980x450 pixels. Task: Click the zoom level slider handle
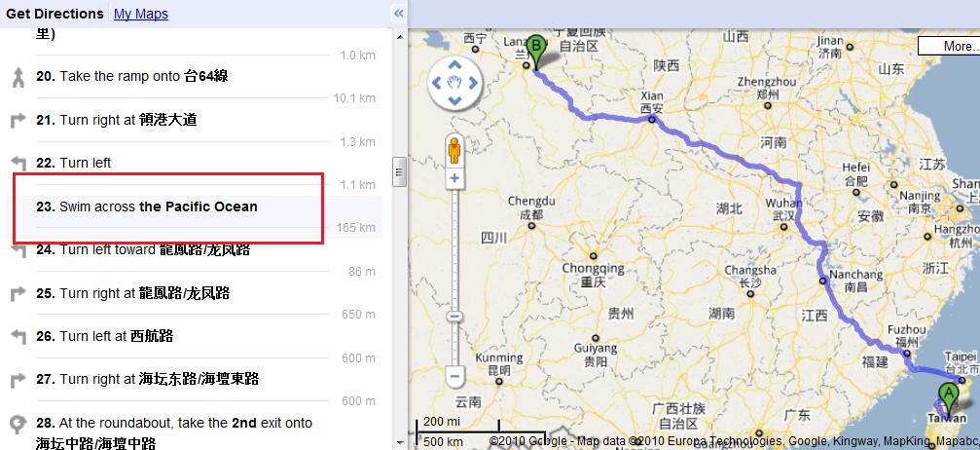pyautogui.click(x=454, y=317)
